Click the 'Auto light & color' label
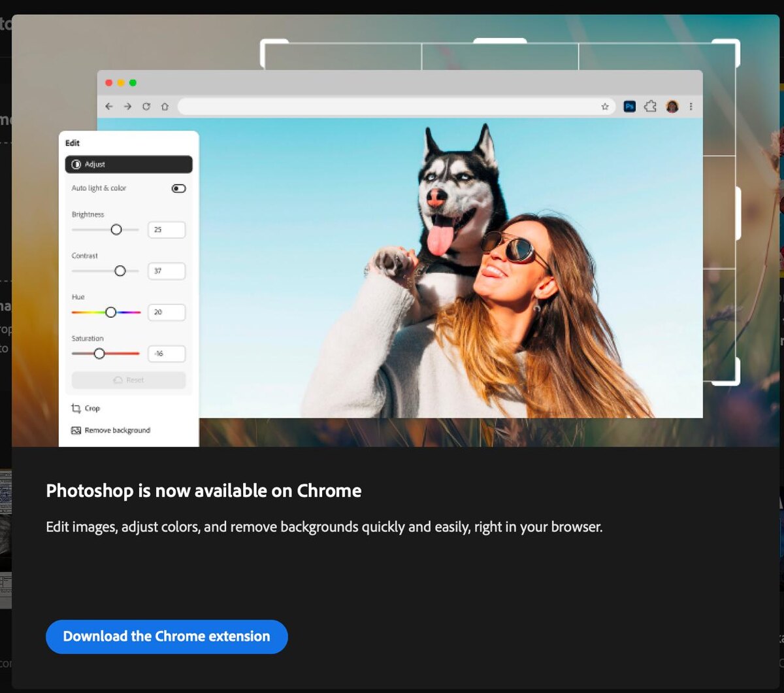 point(99,188)
